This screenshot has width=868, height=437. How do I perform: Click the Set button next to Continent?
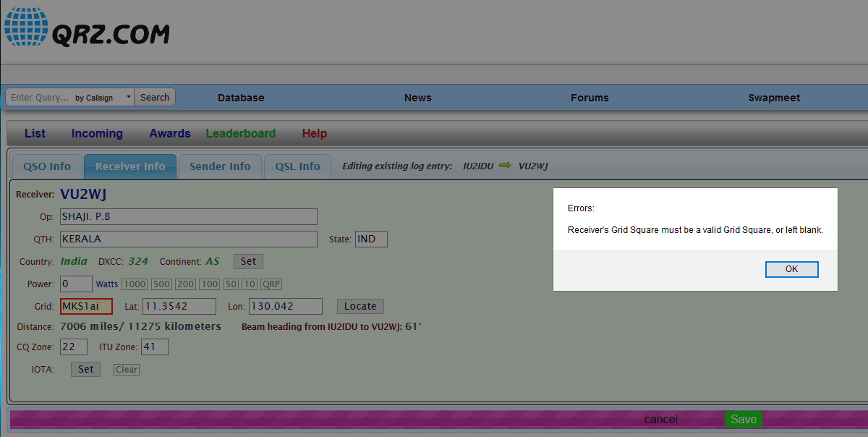(x=248, y=261)
